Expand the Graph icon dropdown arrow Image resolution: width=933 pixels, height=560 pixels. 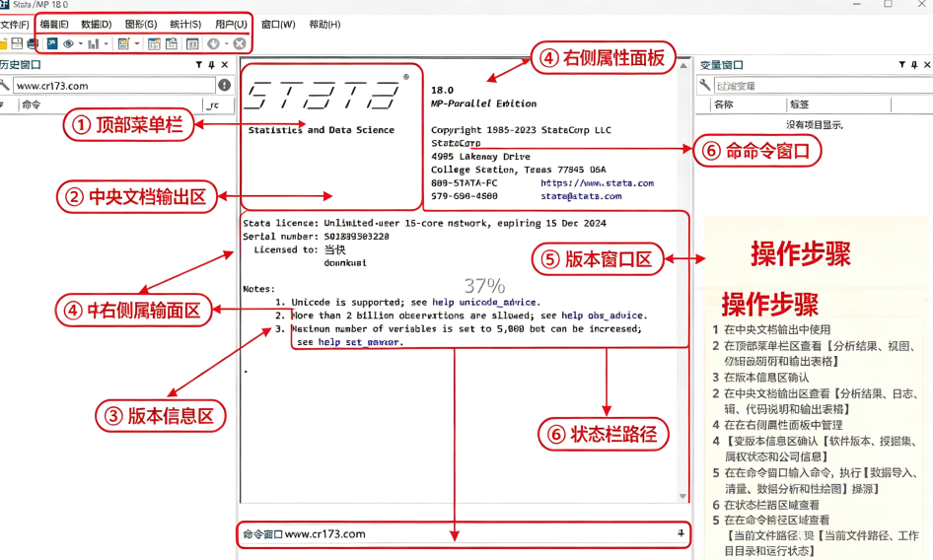coord(106,43)
